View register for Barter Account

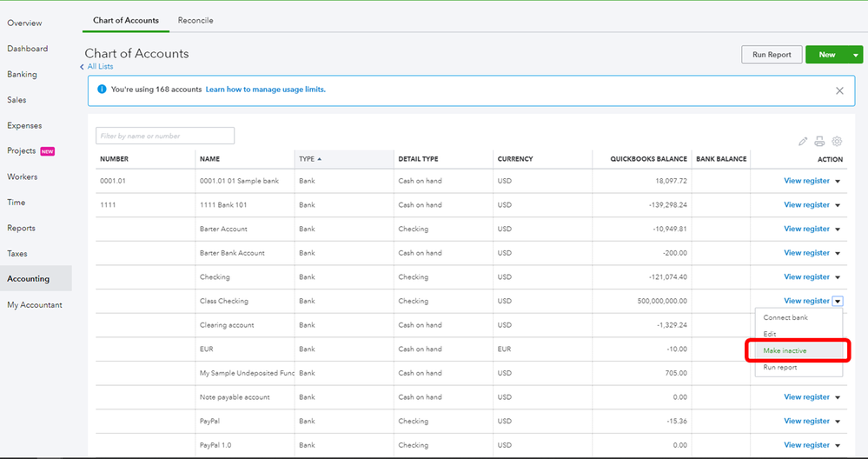pyautogui.click(x=806, y=229)
